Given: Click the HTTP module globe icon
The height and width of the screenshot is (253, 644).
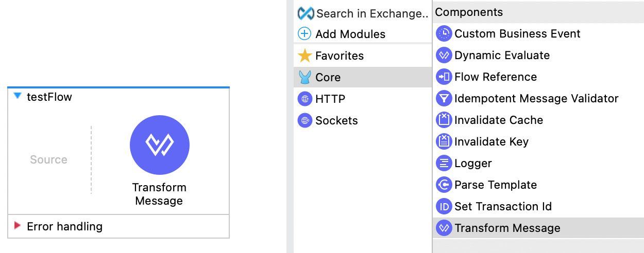Looking at the screenshot, I should point(305,99).
